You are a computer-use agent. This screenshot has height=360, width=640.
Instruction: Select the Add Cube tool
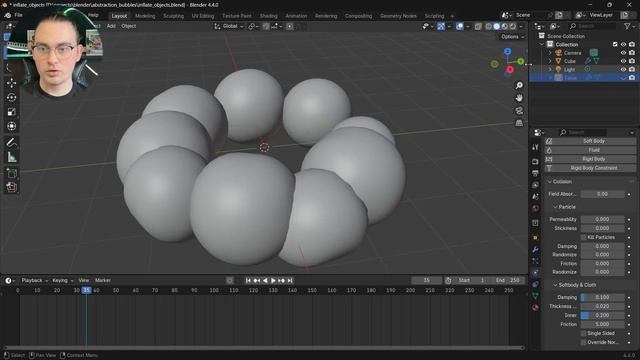click(x=11, y=173)
